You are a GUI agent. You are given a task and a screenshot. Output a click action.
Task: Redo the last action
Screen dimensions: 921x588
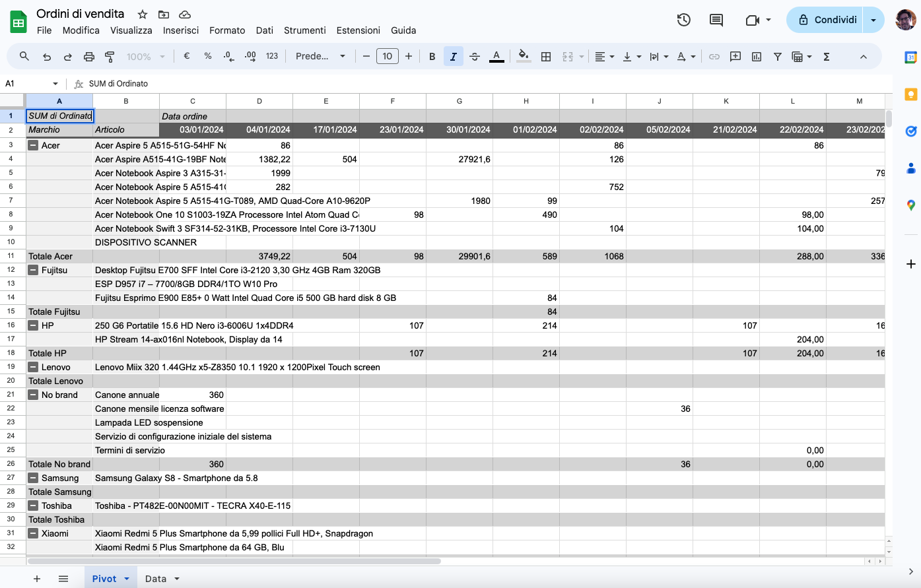point(68,57)
